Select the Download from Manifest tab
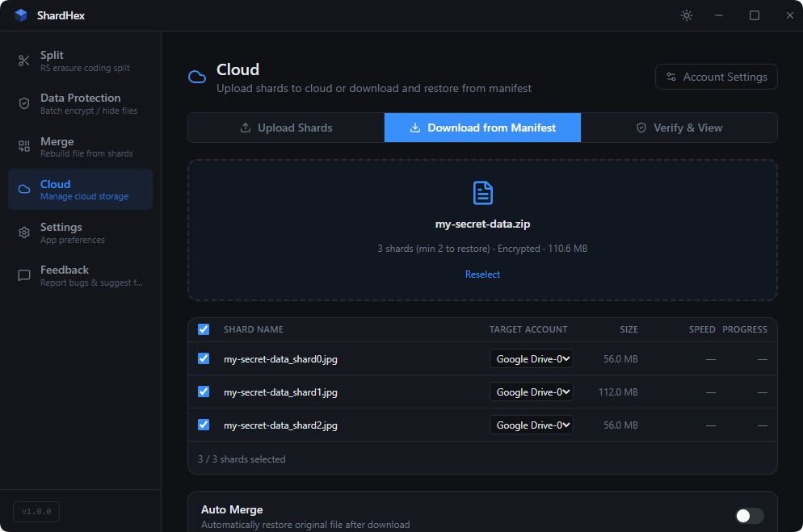Image resolution: width=803 pixels, height=532 pixels. 482,128
